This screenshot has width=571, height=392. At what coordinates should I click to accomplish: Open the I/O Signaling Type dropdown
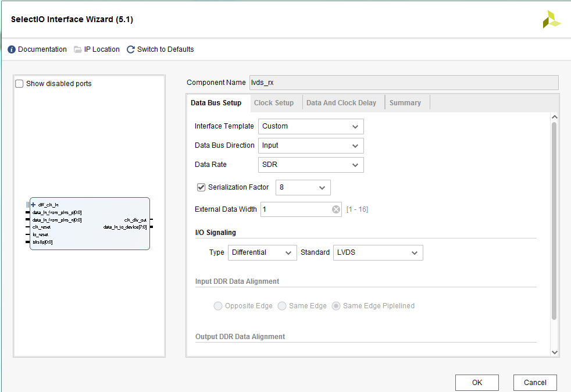coord(262,252)
